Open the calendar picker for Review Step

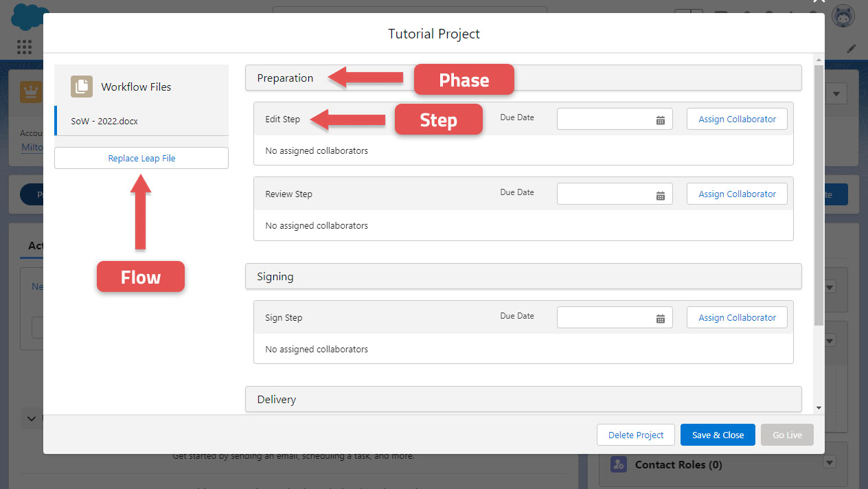click(661, 194)
